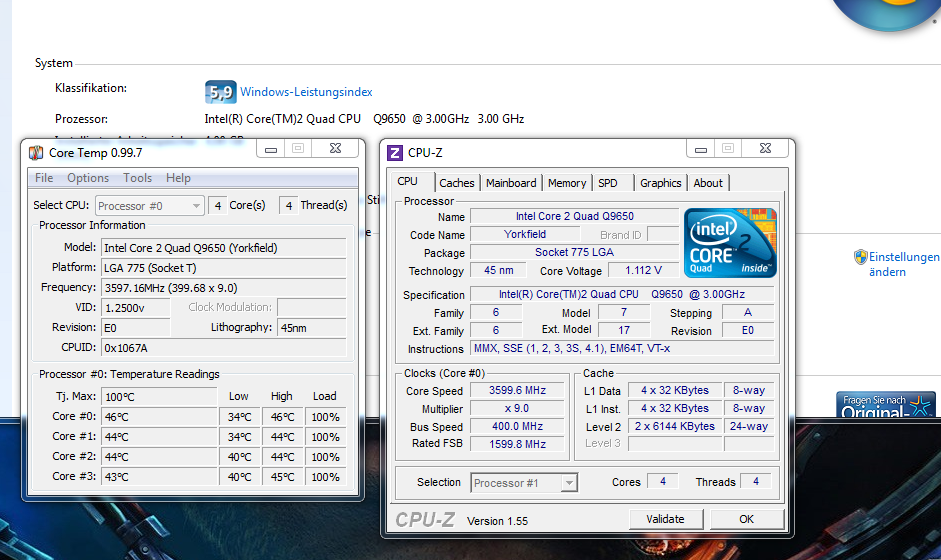The width and height of the screenshot is (941, 560).
Task: Close the Core Temp window
Action: (336, 148)
